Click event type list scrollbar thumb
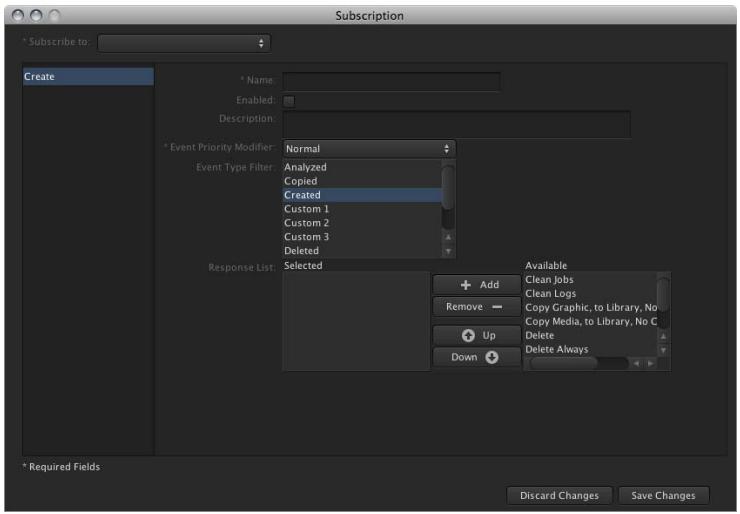The width and height of the screenshot is (740, 514). 448,186
